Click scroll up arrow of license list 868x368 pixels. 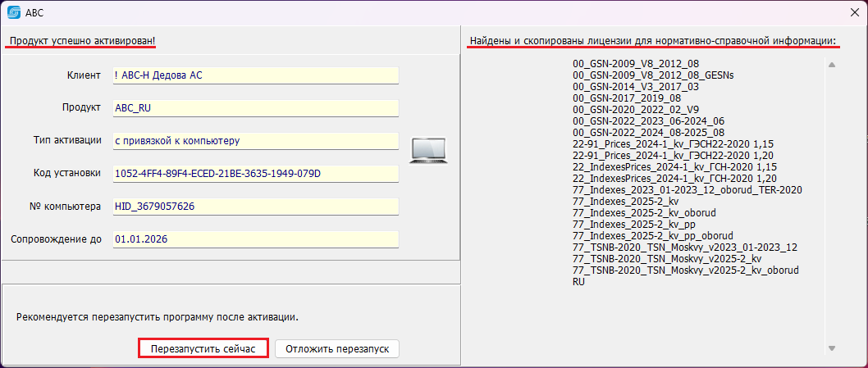pos(831,65)
